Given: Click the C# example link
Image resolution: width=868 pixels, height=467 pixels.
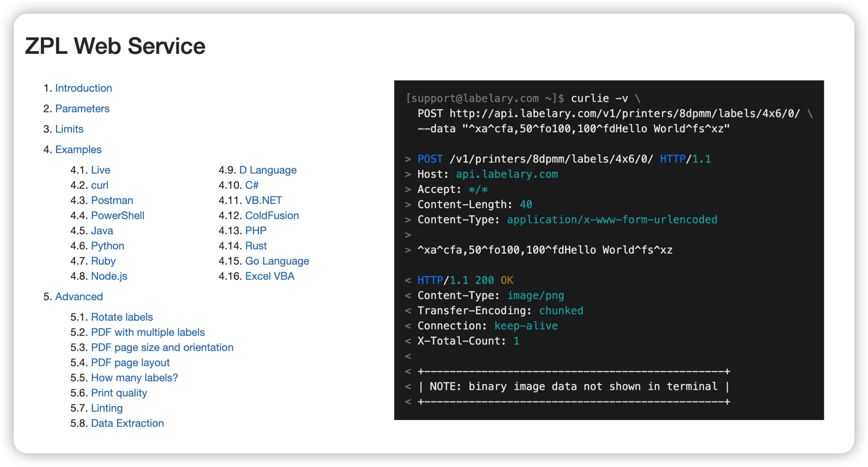Looking at the screenshot, I should pos(252,185).
